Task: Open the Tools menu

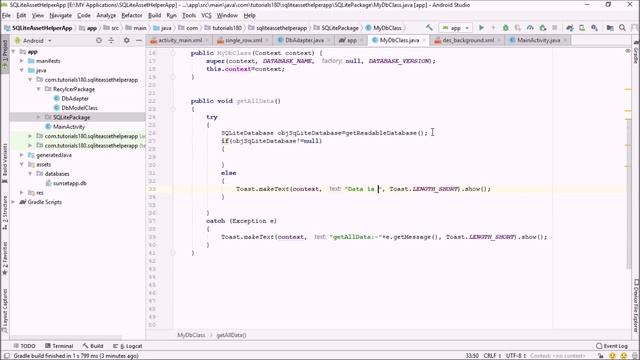Action: 189,16
